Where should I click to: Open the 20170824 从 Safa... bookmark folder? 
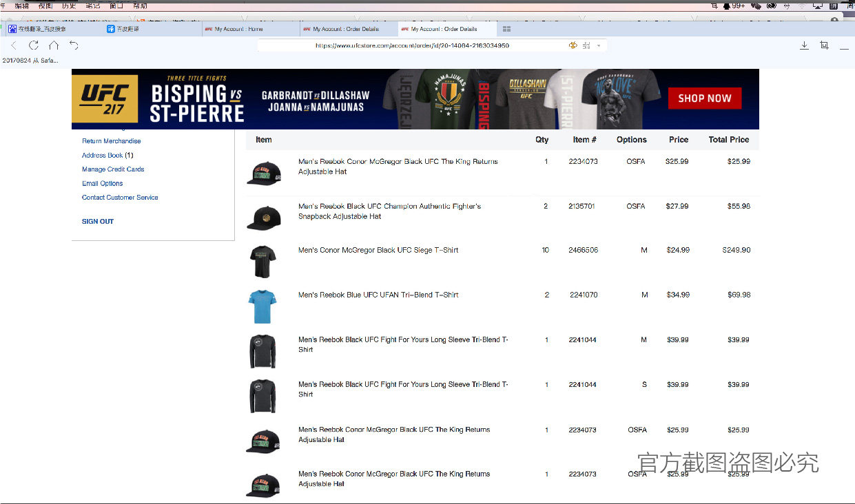(30, 61)
